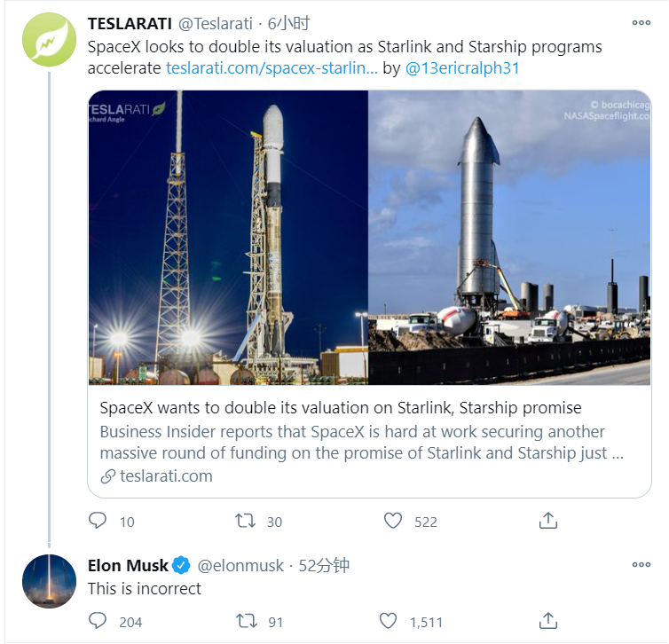This screenshot has height=644, width=669.
Task: Open TESLARATI profile avatar
Action: click(49, 40)
